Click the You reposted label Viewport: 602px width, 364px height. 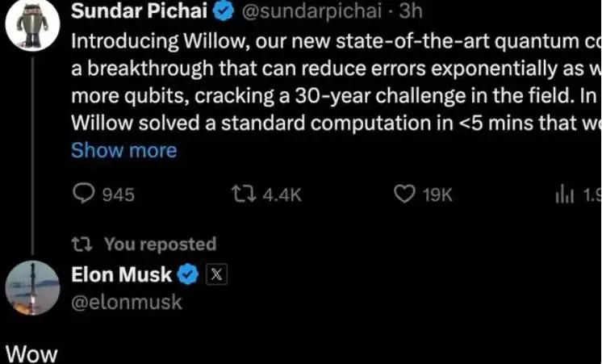(x=160, y=244)
